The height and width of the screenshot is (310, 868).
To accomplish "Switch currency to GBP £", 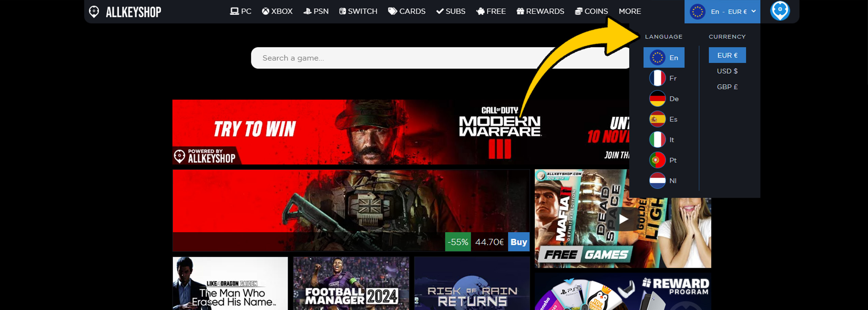I will pyautogui.click(x=727, y=87).
